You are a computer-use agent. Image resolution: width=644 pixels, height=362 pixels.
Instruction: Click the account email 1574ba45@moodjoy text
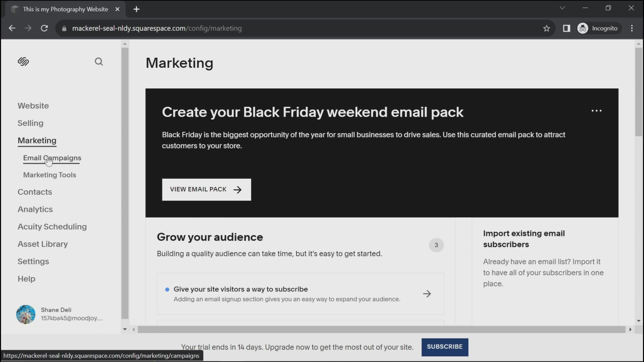pos(72,318)
